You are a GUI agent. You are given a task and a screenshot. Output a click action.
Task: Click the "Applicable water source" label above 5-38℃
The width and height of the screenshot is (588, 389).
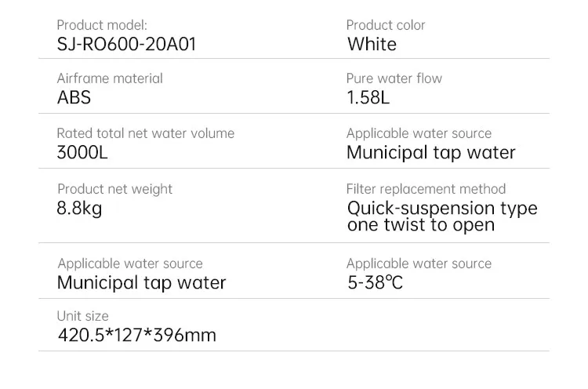419,264
